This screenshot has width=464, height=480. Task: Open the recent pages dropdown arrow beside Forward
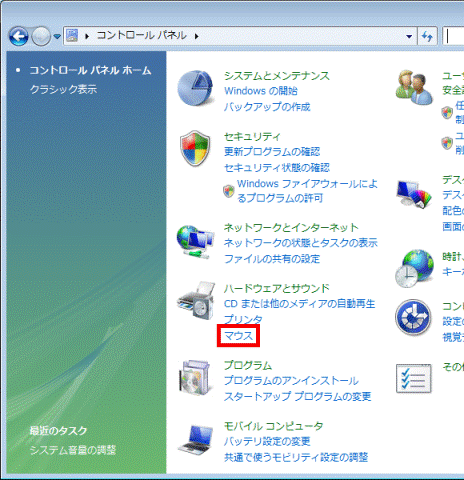coord(57,36)
